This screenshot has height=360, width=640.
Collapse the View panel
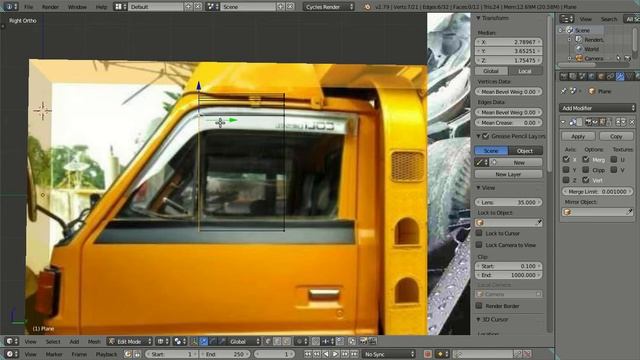pyautogui.click(x=478, y=188)
